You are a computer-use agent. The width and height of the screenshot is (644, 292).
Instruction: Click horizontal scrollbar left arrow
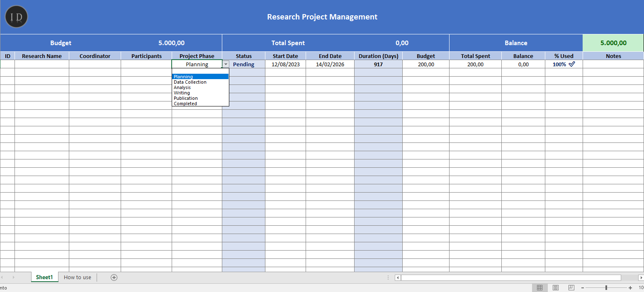coord(398,278)
